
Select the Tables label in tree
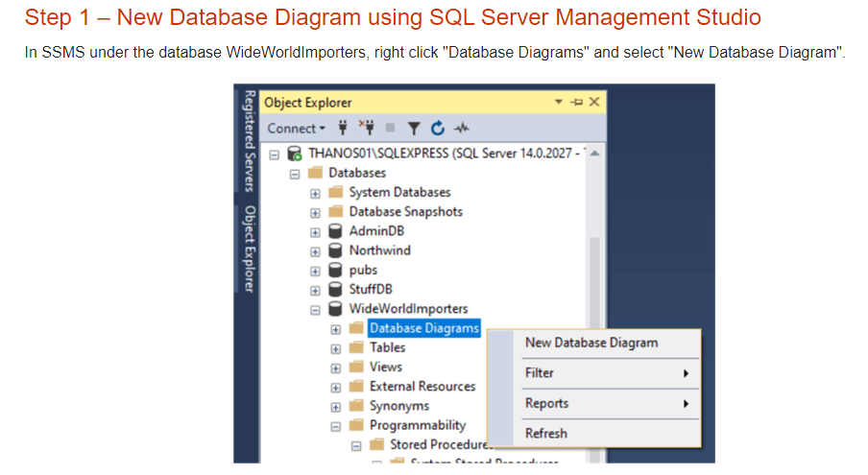coord(388,347)
